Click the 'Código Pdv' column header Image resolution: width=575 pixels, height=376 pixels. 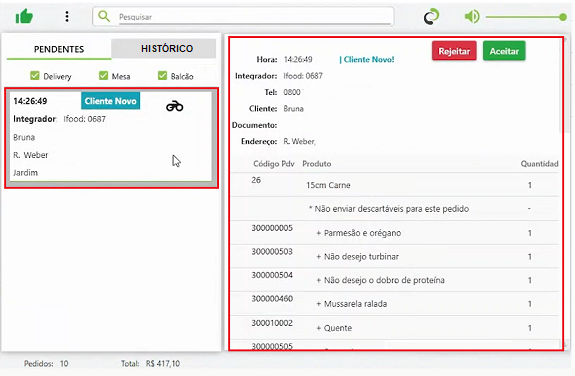274,164
